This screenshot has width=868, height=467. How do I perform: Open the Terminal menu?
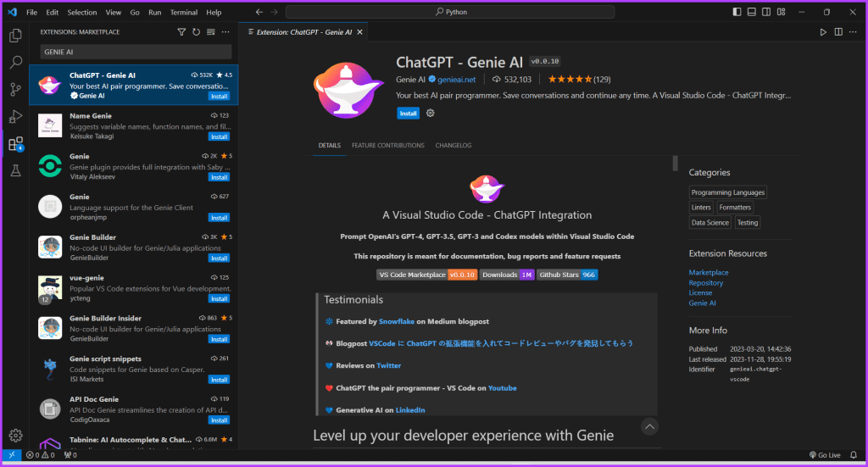click(x=184, y=12)
